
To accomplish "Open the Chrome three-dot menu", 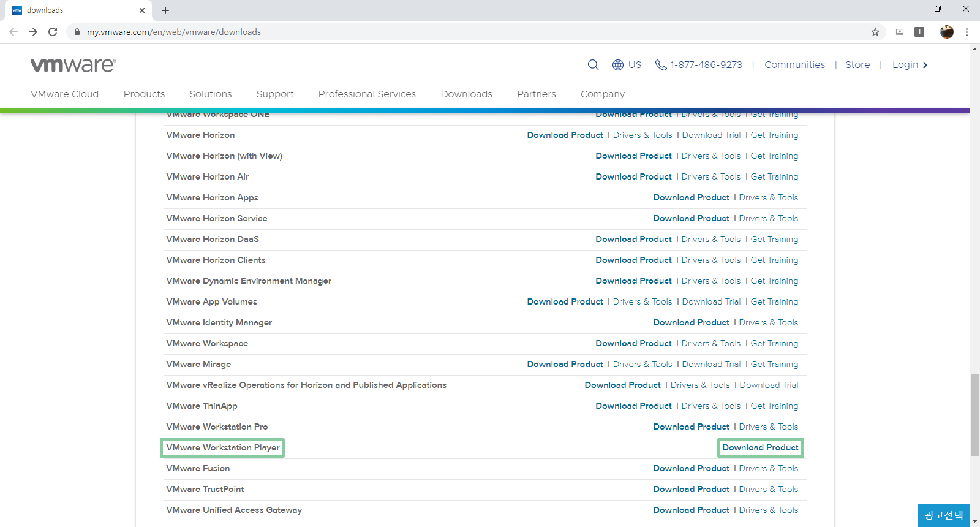I will pos(967,32).
